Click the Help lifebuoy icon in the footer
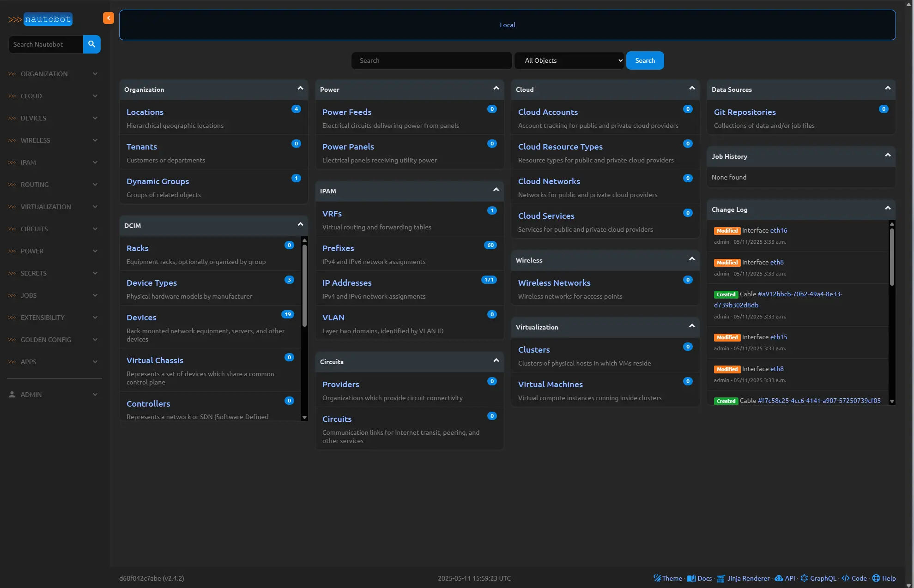914x588 pixels. tap(876, 578)
